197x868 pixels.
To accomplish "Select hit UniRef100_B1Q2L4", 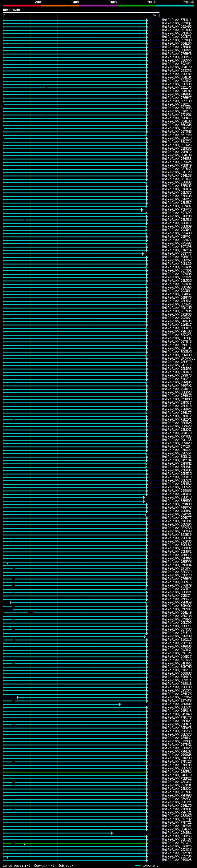I will tap(177, 104).
